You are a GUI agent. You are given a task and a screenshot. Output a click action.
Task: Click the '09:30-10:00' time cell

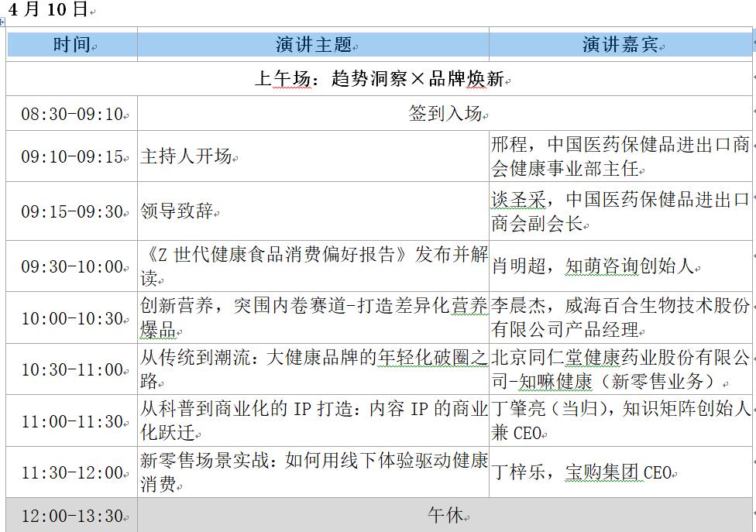pyautogui.click(x=72, y=266)
